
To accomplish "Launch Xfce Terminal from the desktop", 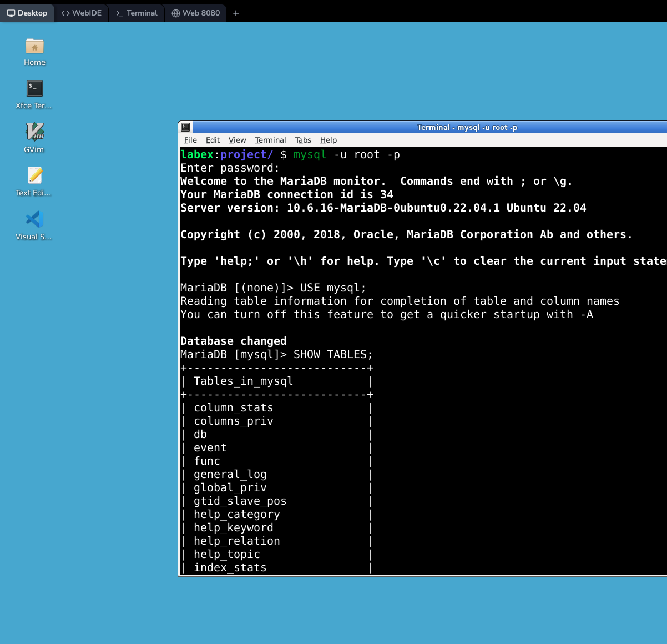I will click(34, 89).
